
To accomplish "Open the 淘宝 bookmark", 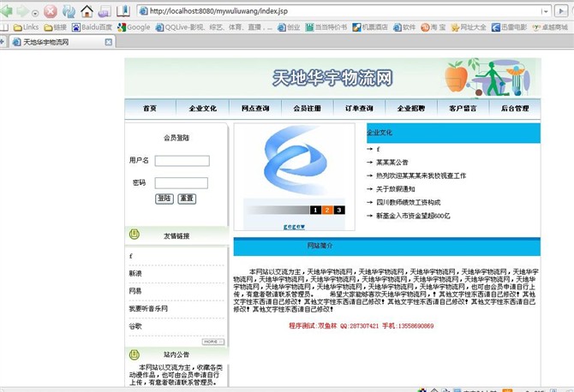I will click(x=433, y=27).
